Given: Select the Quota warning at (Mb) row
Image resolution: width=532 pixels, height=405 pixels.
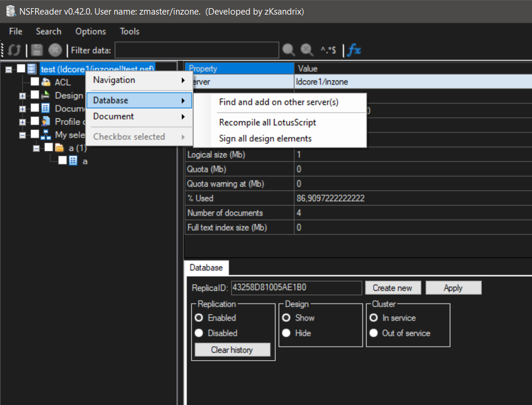Looking at the screenshot, I should [x=358, y=184].
